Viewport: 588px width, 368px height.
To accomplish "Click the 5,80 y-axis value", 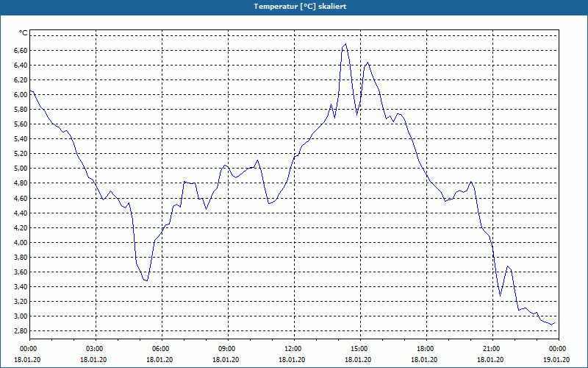I will tap(21, 110).
